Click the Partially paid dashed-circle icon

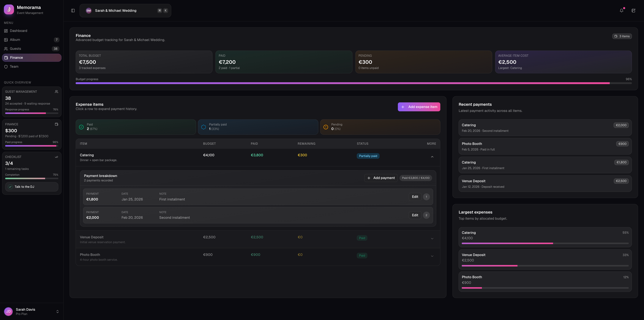pos(203,127)
